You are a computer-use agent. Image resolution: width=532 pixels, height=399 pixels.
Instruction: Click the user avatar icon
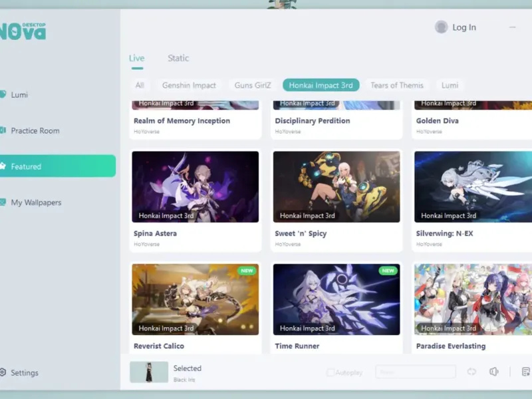[441, 27]
